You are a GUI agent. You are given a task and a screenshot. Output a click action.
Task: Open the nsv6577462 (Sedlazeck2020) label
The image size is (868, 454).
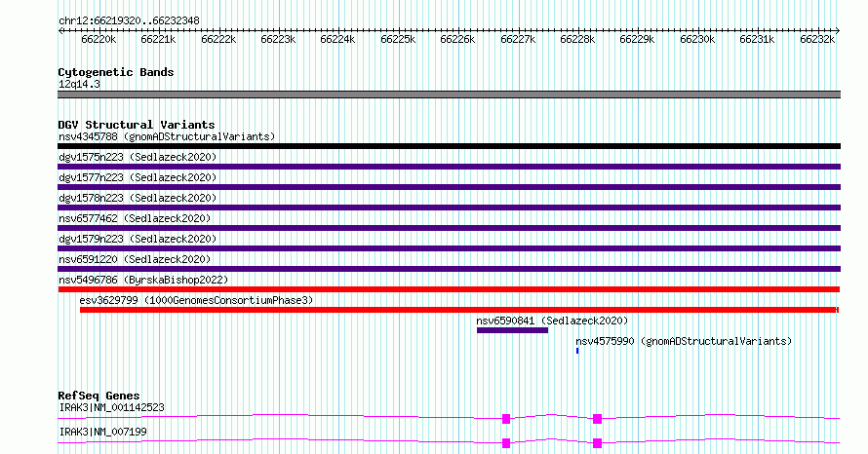tap(135, 218)
